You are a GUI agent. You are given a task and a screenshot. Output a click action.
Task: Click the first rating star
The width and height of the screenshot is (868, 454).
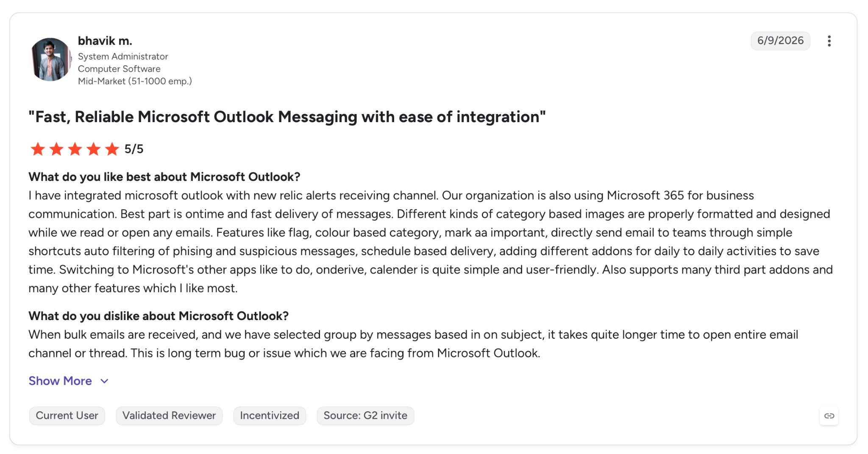pyautogui.click(x=38, y=149)
